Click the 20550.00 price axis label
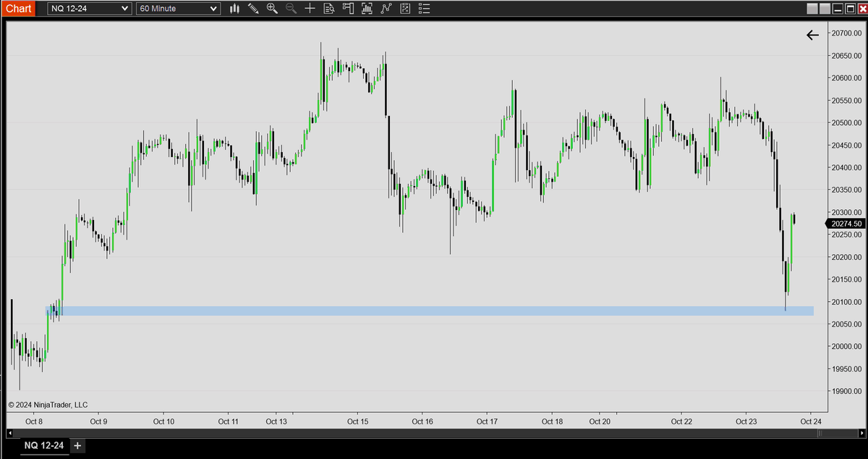Viewport: 868px width, 459px height. pos(846,101)
